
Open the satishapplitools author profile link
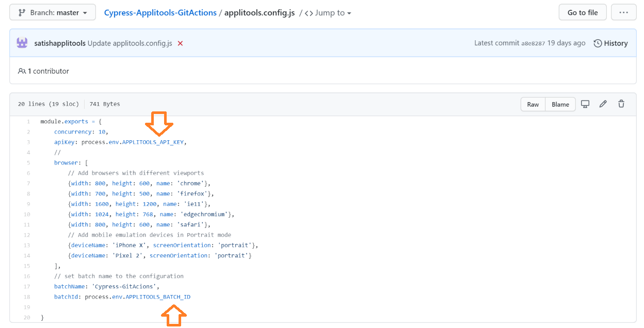[60, 43]
